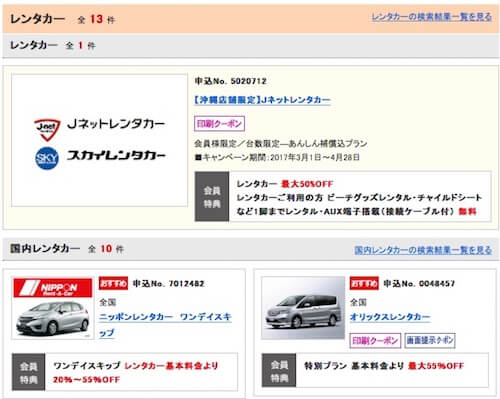Viewport: 500px width, 399px height.
Task: Click the 最大55%OFF red text
Action: [436, 366]
